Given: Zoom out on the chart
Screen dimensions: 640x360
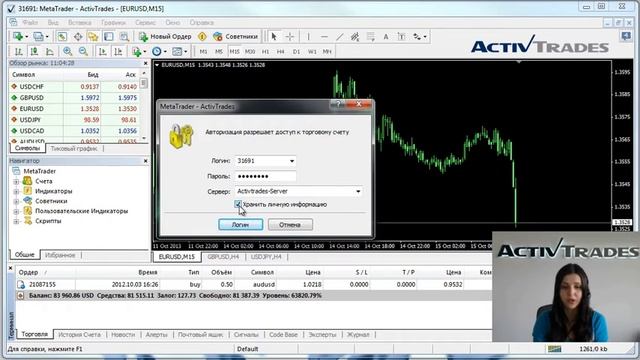Looking at the screenshot, I should tap(83, 51).
